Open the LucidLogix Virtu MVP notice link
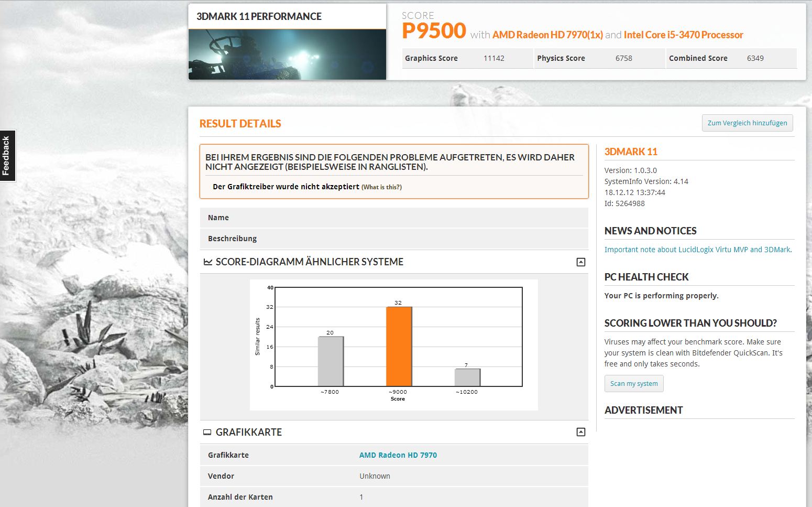 [x=698, y=250]
